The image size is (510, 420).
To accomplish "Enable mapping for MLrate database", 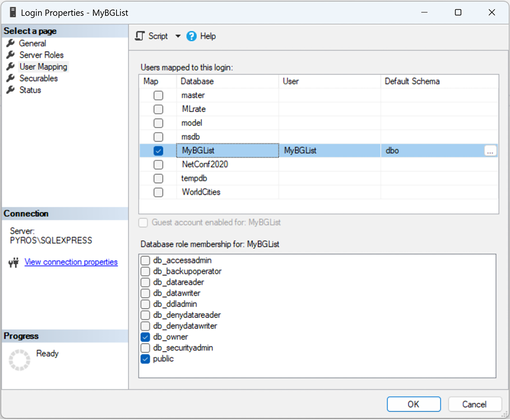I will pos(158,109).
